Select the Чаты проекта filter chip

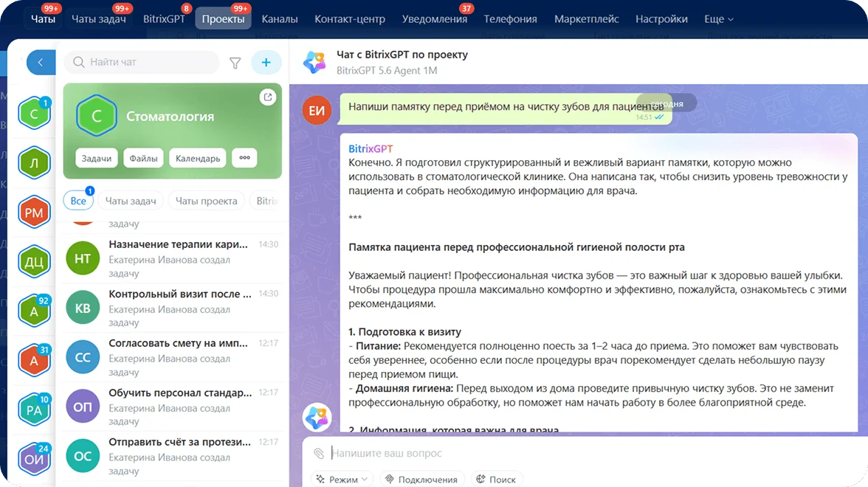(x=207, y=201)
